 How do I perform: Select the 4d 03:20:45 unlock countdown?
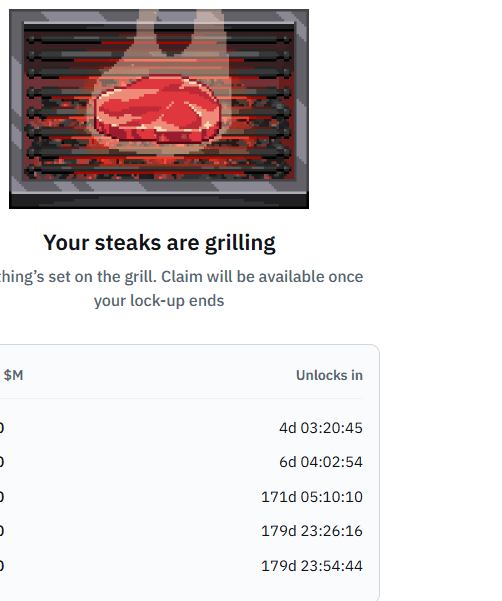(x=321, y=428)
